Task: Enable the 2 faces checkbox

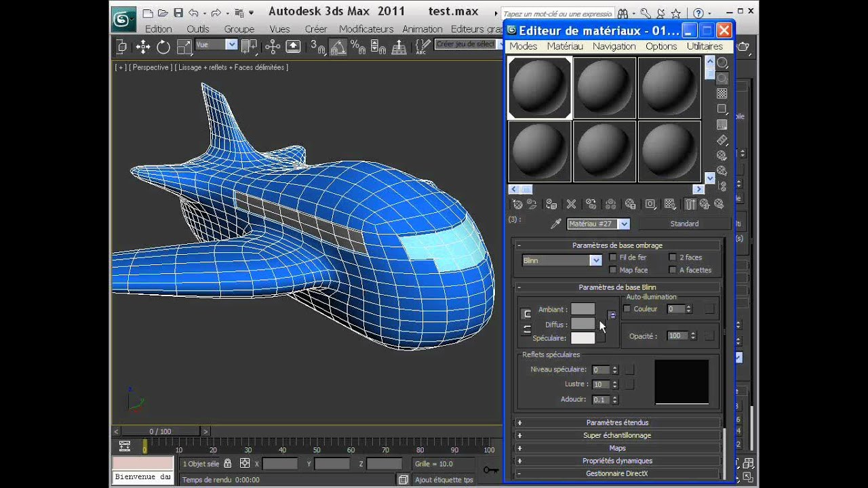Action: click(673, 258)
